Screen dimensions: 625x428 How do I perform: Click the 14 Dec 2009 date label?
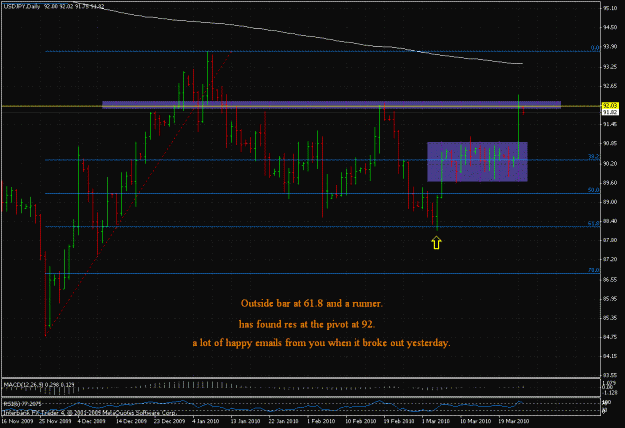[x=133, y=421]
